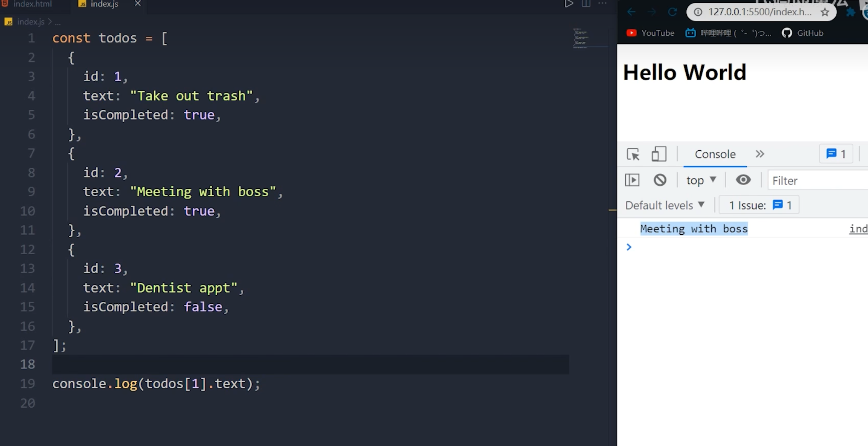Activate the DevTools element inspector tool
This screenshot has height=446, width=868.
(x=633, y=154)
